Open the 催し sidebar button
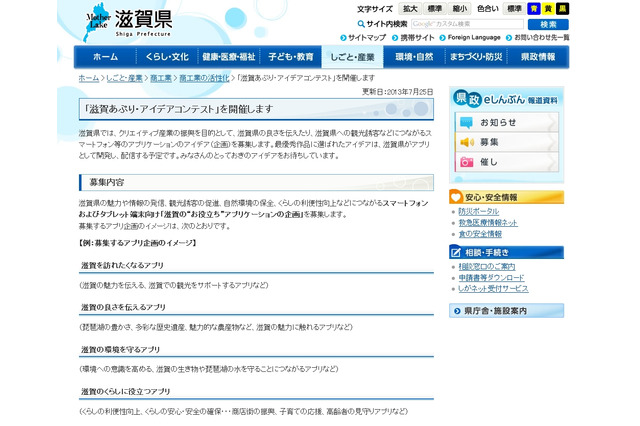640x426 pixels. pos(507,162)
